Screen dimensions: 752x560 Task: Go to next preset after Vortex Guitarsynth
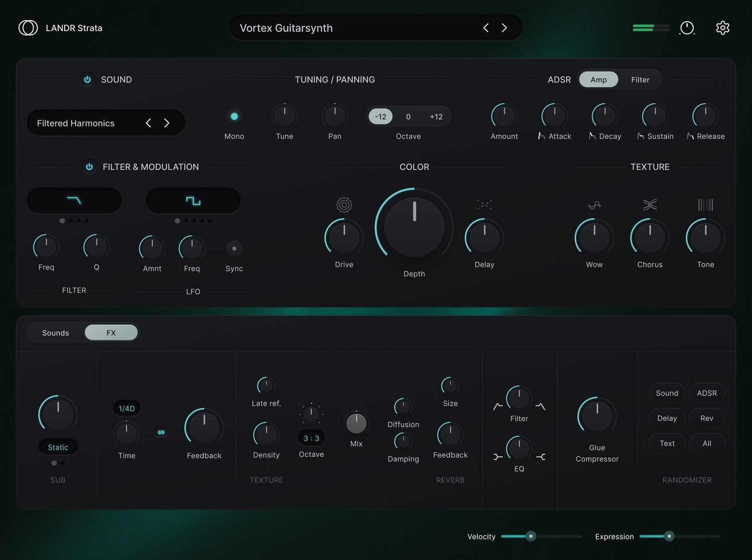(504, 28)
